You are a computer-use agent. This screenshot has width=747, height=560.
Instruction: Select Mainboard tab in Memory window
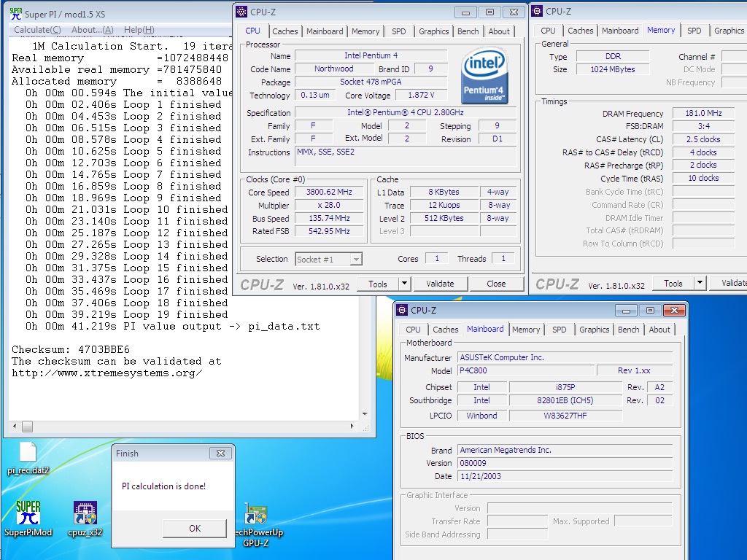pos(620,31)
